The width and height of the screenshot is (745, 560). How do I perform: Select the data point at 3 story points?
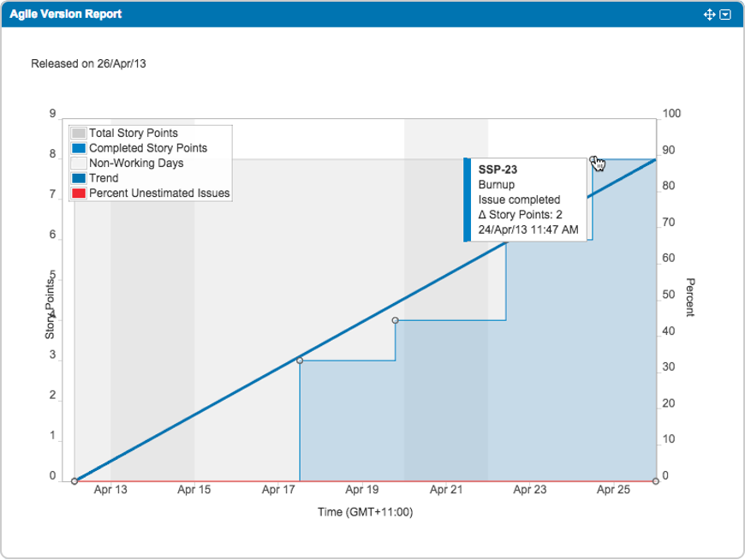coord(300,360)
